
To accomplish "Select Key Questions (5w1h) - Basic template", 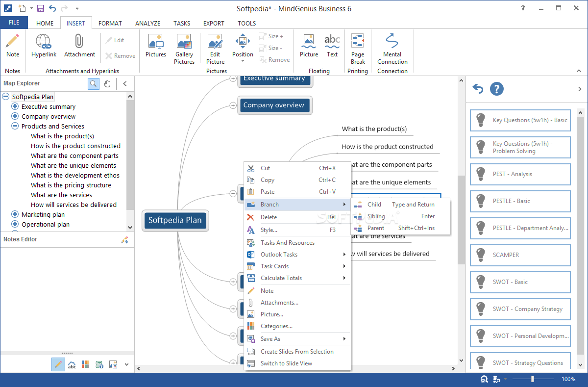I will coord(520,120).
